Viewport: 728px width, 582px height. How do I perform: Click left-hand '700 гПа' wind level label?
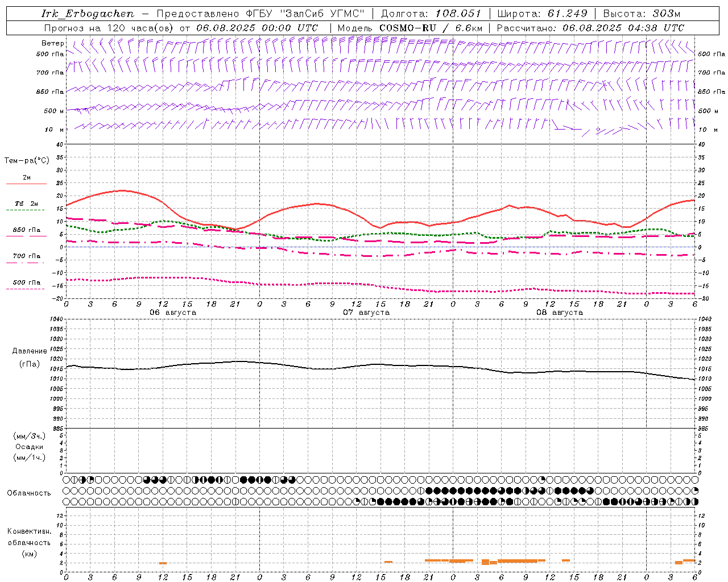click(x=50, y=73)
